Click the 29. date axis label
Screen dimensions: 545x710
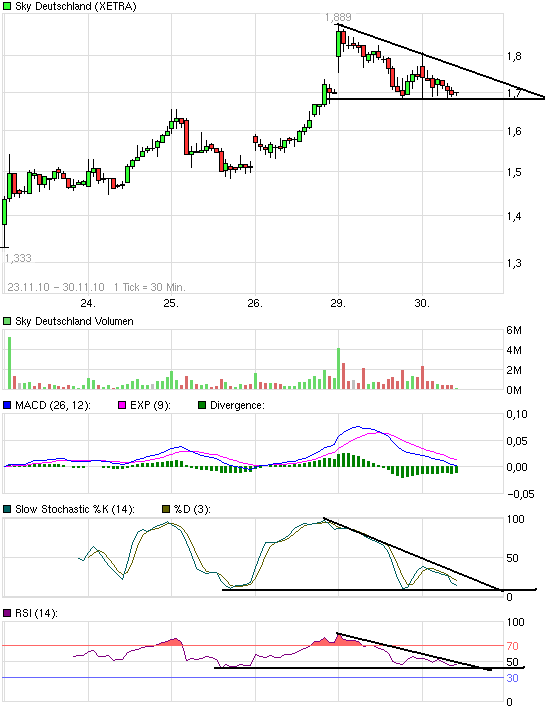coord(338,303)
